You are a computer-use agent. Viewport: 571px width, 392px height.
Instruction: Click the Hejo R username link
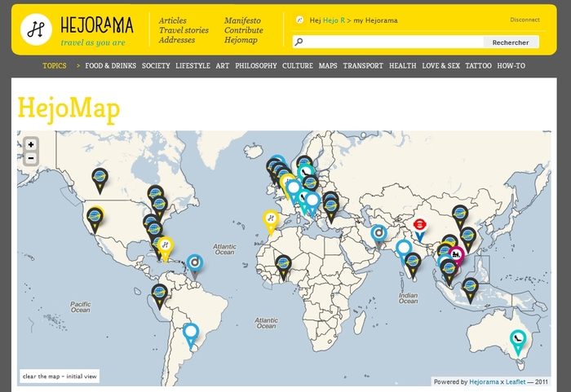click(x=334, y=20)
